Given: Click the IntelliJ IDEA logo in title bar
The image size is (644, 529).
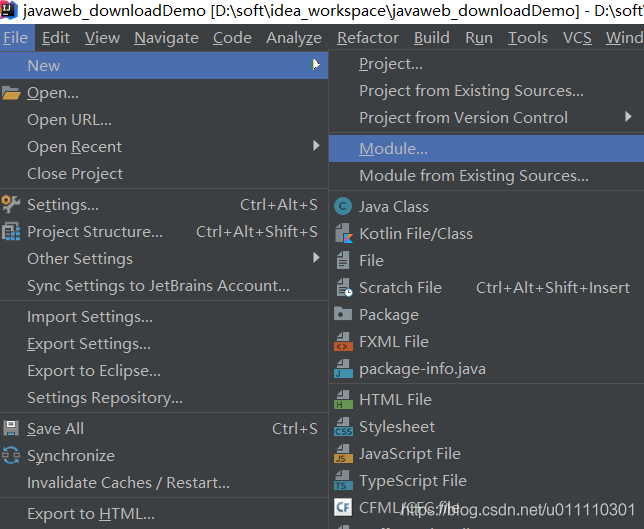Looking at the screenshot, I should [x=8, y=9].
